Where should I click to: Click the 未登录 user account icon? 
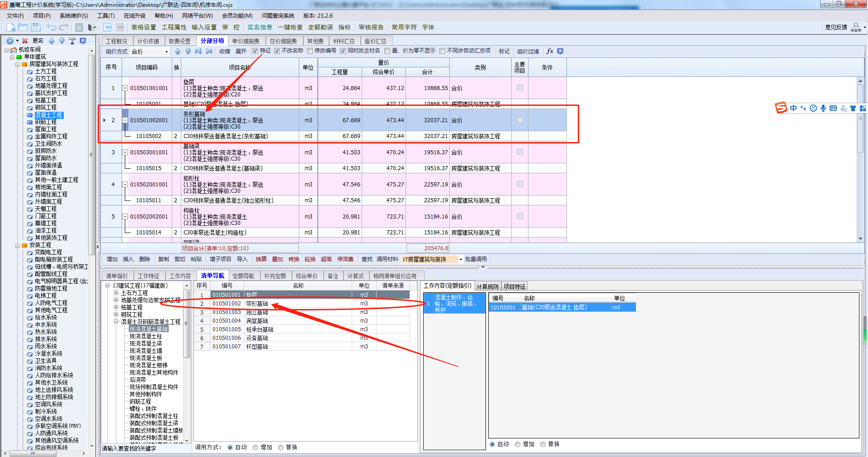[856, 27]
